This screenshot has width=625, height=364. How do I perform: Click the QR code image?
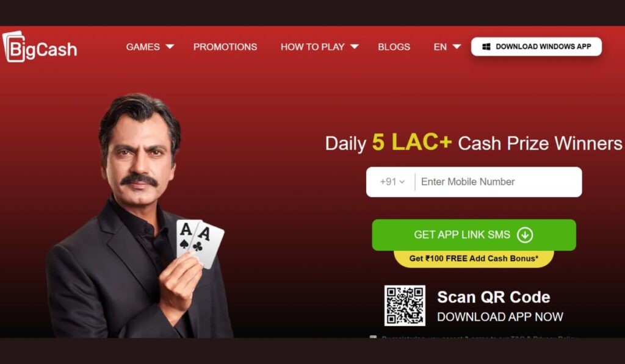405,305
